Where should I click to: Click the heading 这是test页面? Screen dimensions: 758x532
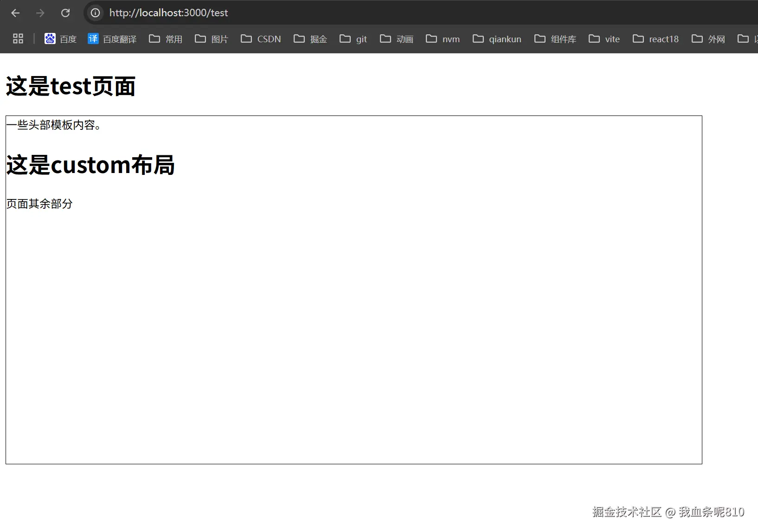pyautogui.click(x=71, y=87)
